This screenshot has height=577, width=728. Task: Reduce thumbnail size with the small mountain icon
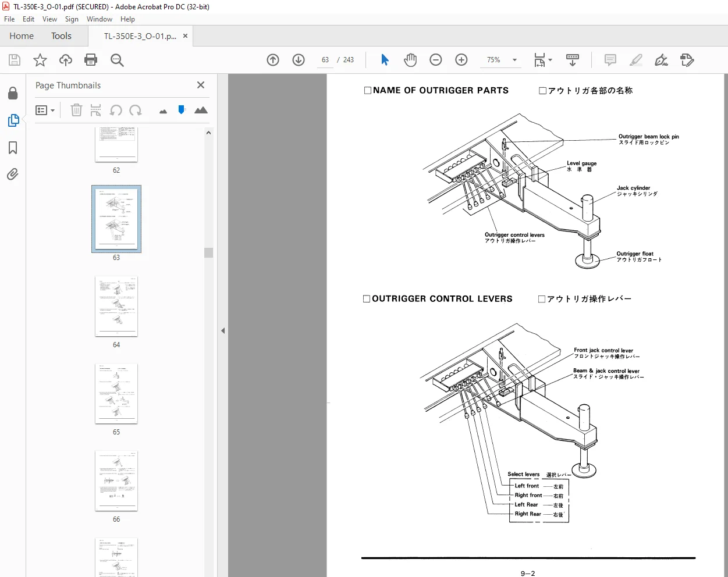pos(163,111)
